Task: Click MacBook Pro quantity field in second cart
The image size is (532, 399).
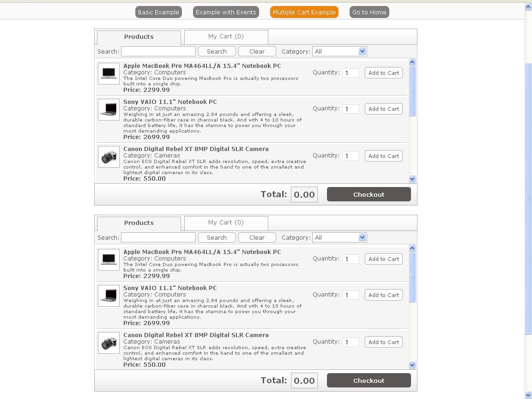Action: (351, 259)
